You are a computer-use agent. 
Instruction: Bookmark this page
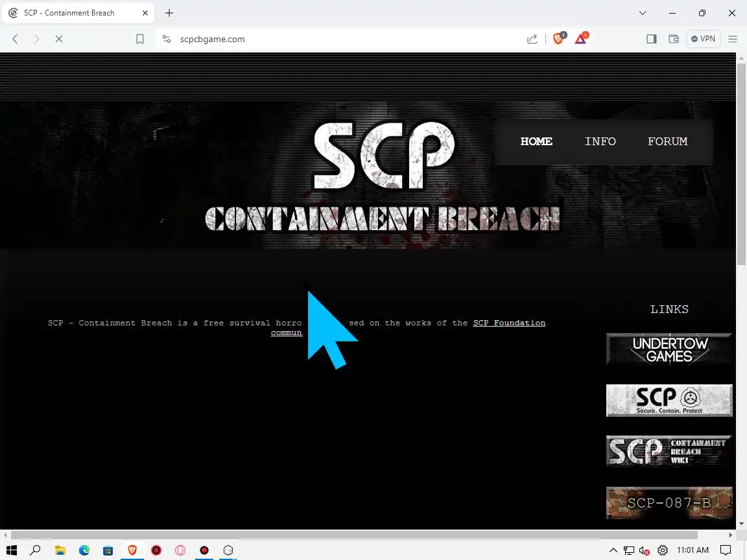tap(140, 39)
